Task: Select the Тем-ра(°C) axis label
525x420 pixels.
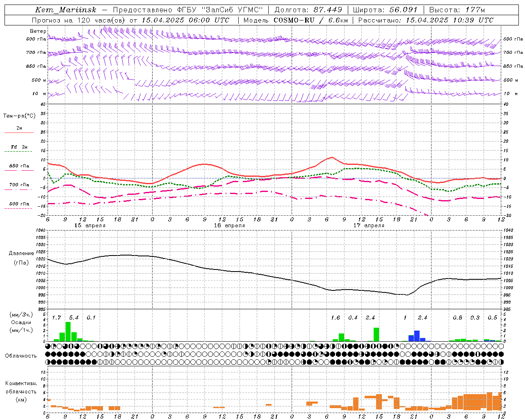Action: point(19,116)
